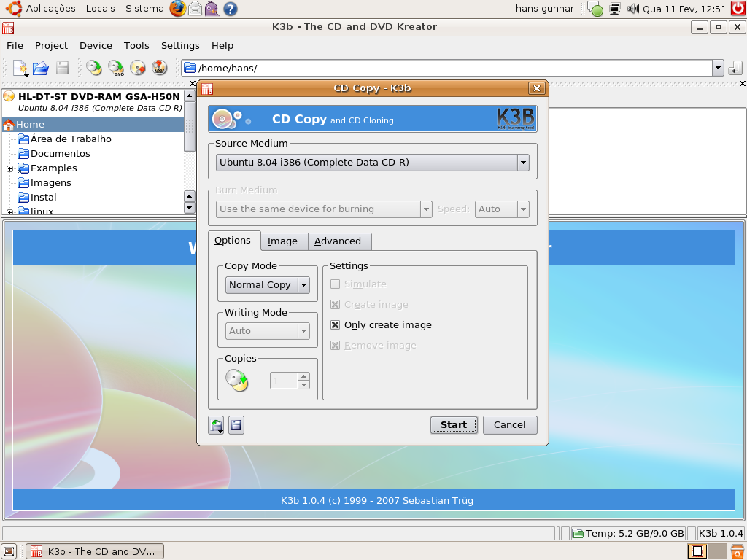Click the save settings floppy icon in dialog
The height and width of the screenshot is (560, 747).
pos(236,425)
